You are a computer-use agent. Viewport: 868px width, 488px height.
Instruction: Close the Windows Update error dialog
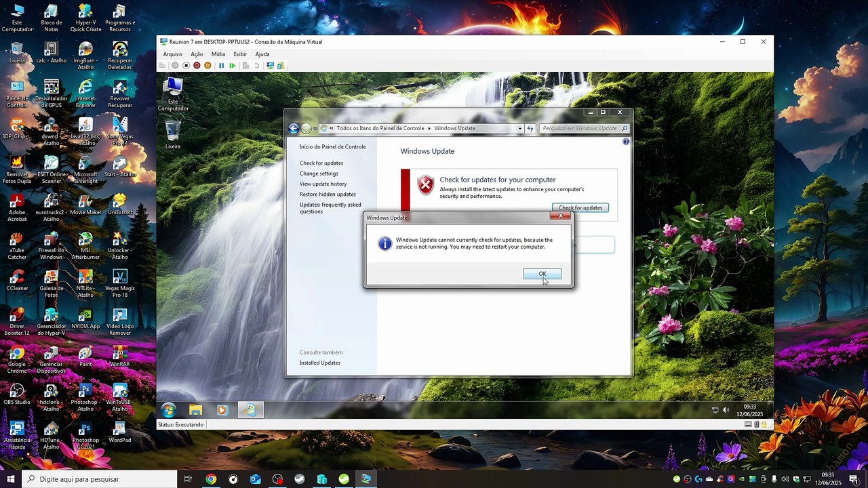pyautogui.click(x=559, y=216)
